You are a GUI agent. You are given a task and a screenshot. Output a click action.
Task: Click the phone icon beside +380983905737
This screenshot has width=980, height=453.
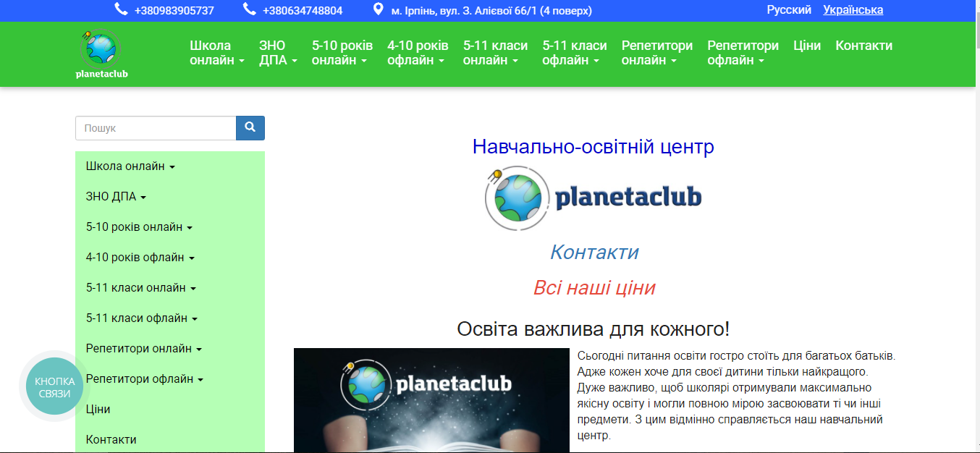[121, 9]
